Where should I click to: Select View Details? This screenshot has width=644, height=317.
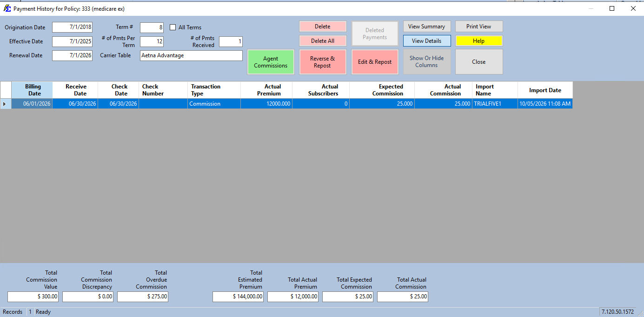427,41
